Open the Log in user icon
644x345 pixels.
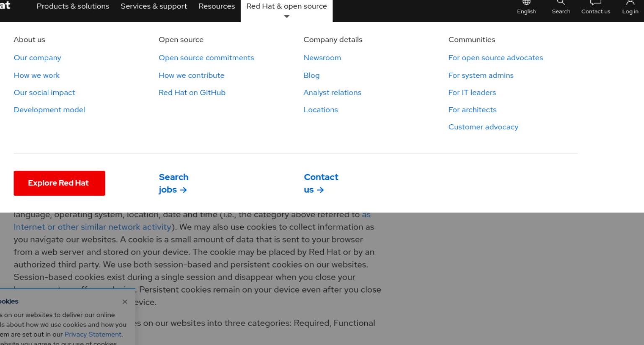pyautogui.click(x=630, y=8)
